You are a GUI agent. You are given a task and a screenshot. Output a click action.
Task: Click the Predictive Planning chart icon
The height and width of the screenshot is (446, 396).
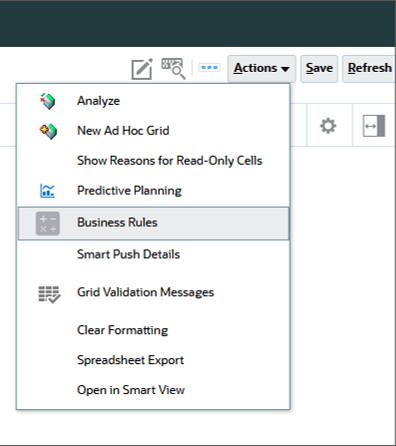(47, 191)
